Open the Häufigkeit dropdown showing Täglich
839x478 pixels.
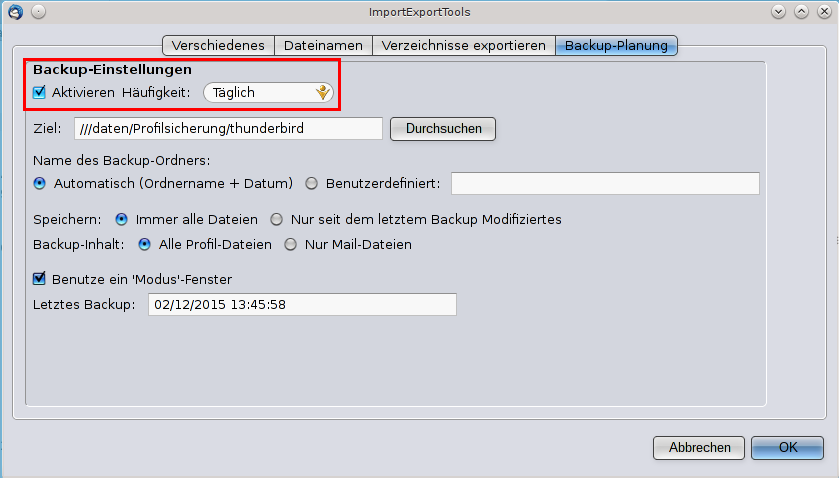point(269,93)
